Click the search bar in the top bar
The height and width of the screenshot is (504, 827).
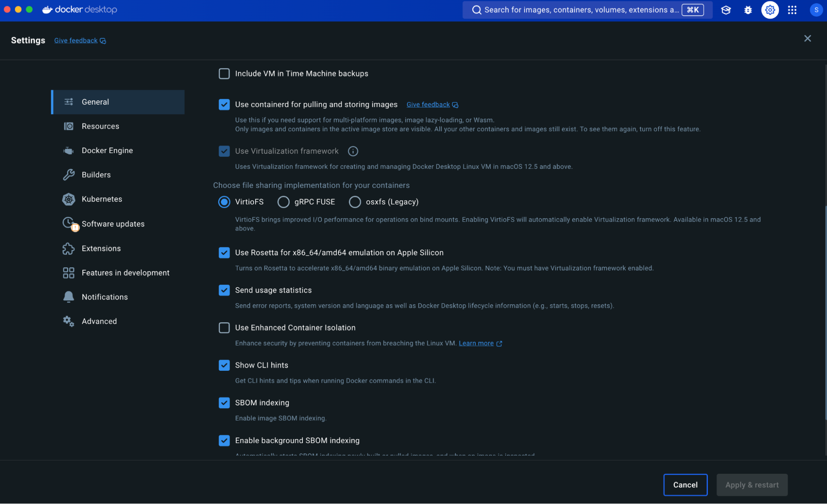(x=579, y=10)
